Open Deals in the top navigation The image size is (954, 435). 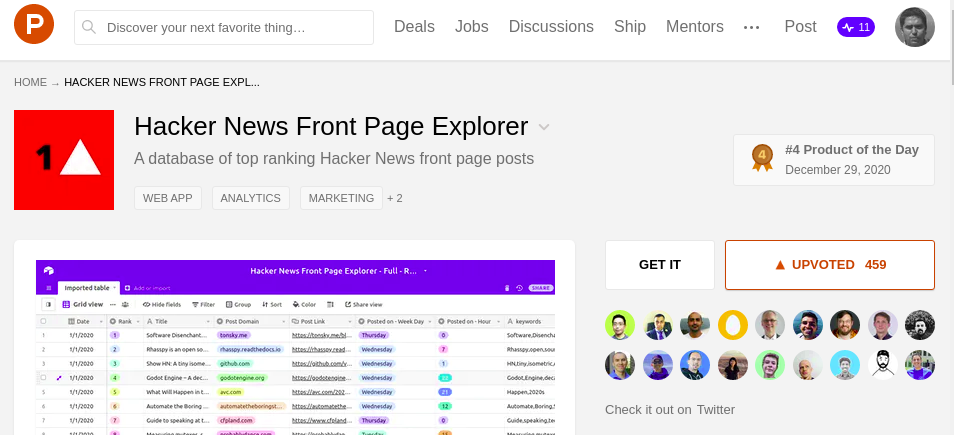coord(414,27)
